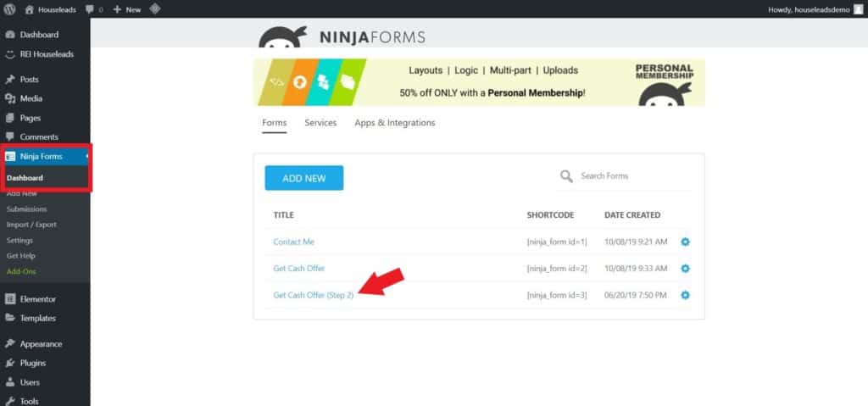Collapse the Ninja Forms submenu arrow

click(x=87, y=156)
